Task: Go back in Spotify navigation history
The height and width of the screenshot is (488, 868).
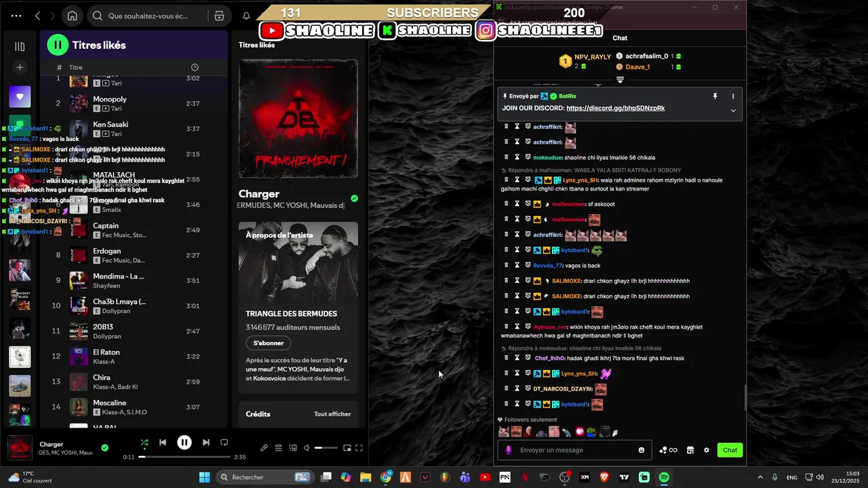Action: tap(38, 16)
